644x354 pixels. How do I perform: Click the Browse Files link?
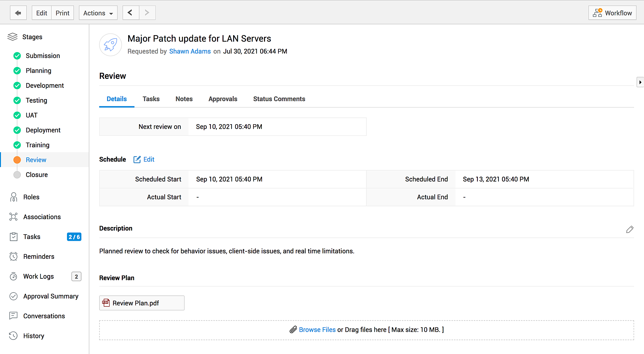tap(317, 330)
